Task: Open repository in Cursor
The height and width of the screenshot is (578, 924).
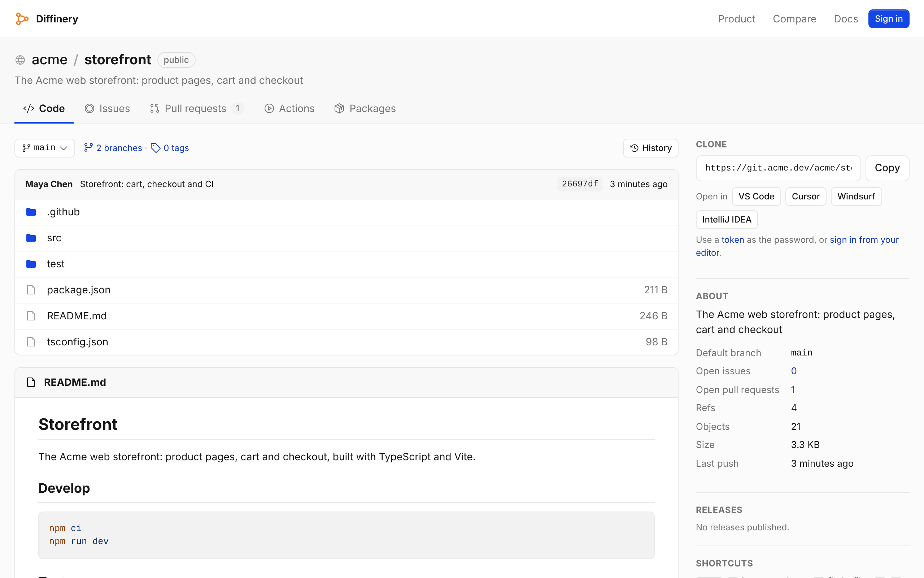Action: (806, 197)
